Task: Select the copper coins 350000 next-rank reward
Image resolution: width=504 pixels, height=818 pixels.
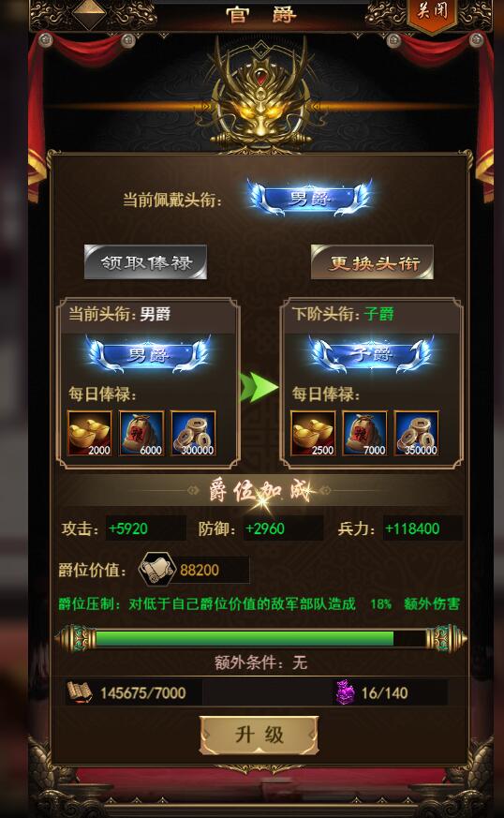Action: click(416, 434)
